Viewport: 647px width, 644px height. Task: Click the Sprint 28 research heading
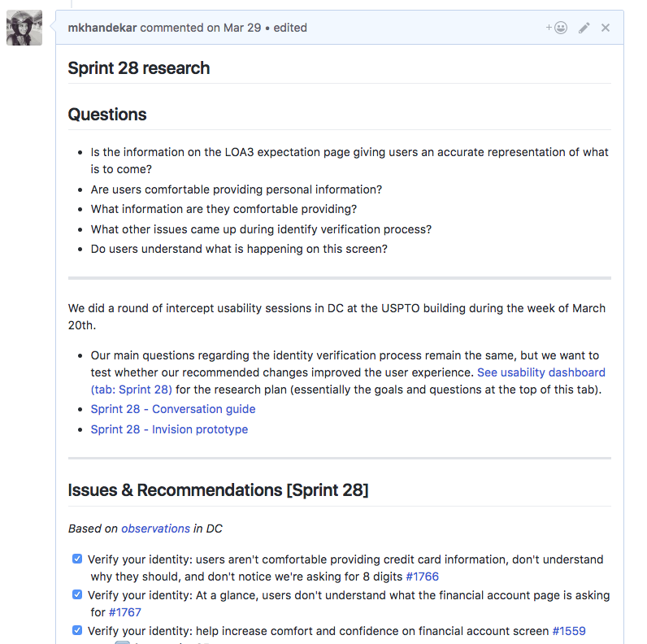139,68
